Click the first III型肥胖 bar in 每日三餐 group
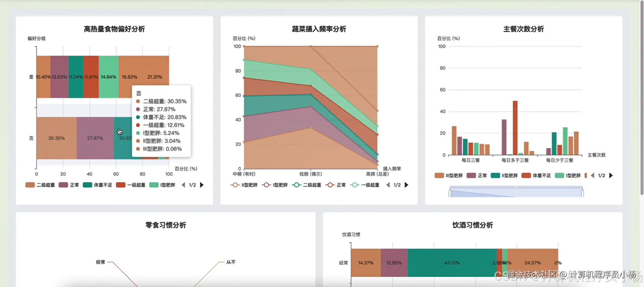 [x=454, y=141]
